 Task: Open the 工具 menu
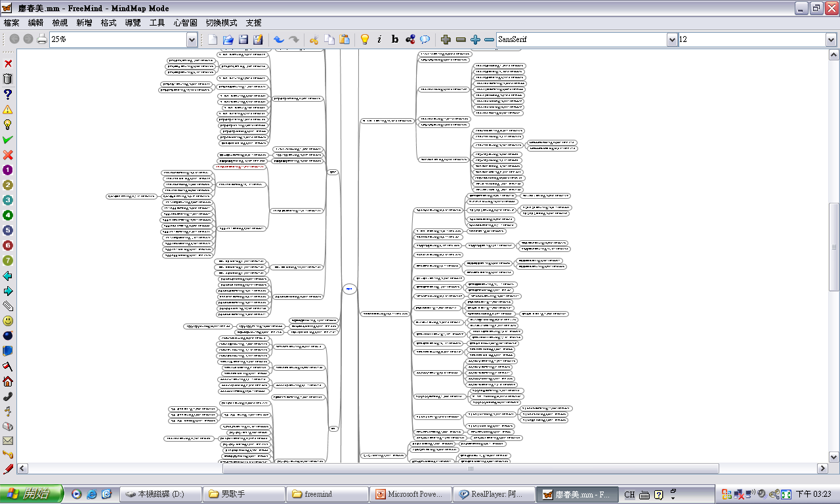157,22
